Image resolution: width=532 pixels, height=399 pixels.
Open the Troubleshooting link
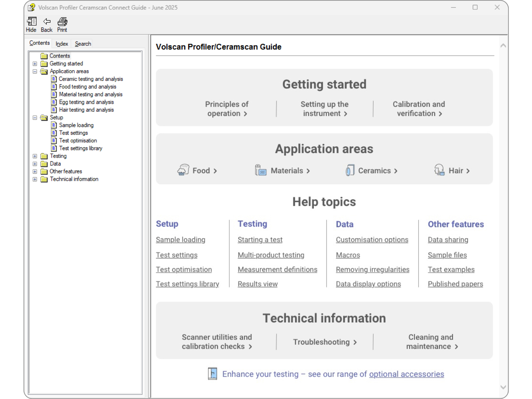(325, 342)
